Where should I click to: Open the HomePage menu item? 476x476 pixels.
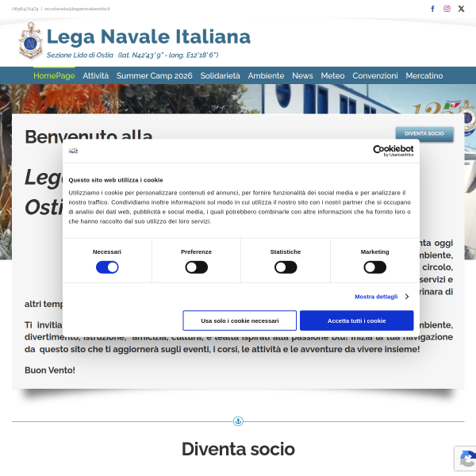coord(54,75)
